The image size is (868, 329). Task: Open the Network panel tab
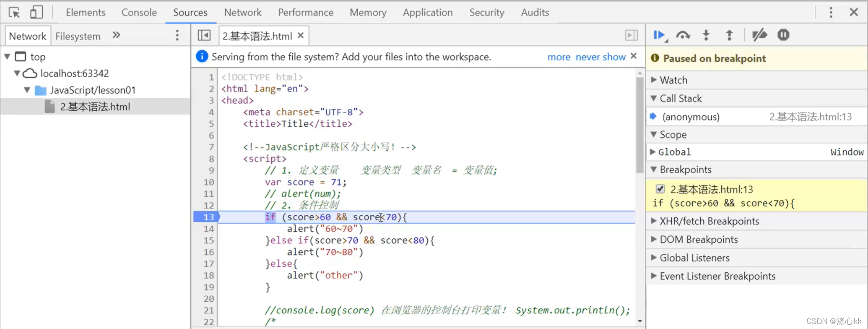(x=243, y=12)
